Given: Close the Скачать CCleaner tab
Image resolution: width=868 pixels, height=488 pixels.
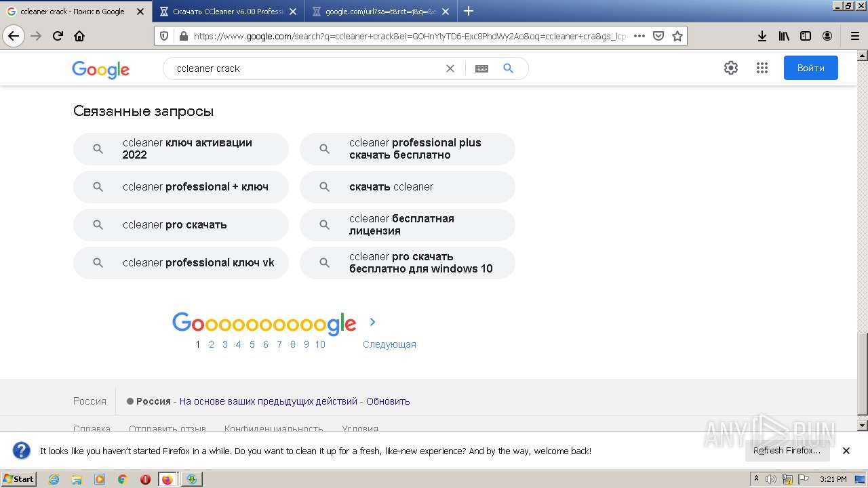Looking at the screenshot, I should [x=292, y=12].
